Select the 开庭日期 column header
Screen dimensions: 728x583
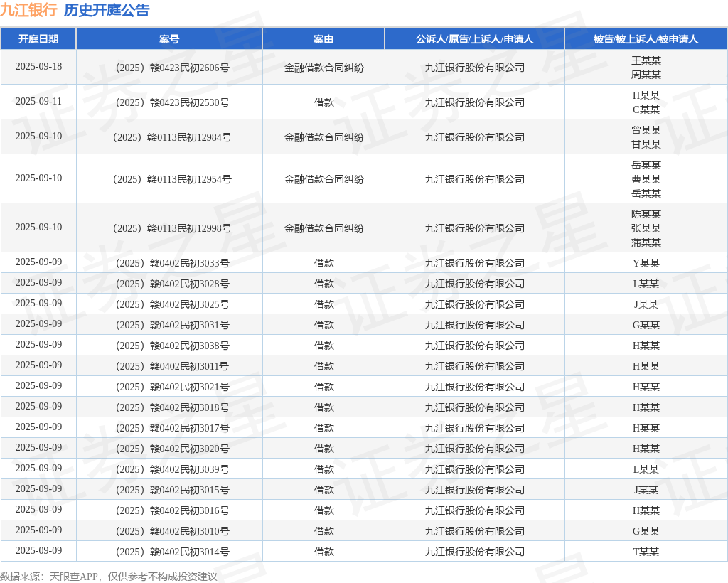coord(38,39)
